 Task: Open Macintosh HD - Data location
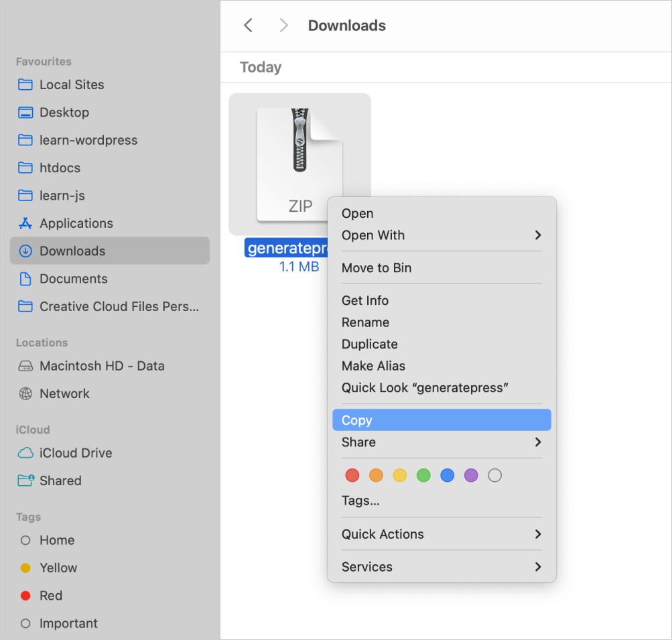[x=110, y=366]
